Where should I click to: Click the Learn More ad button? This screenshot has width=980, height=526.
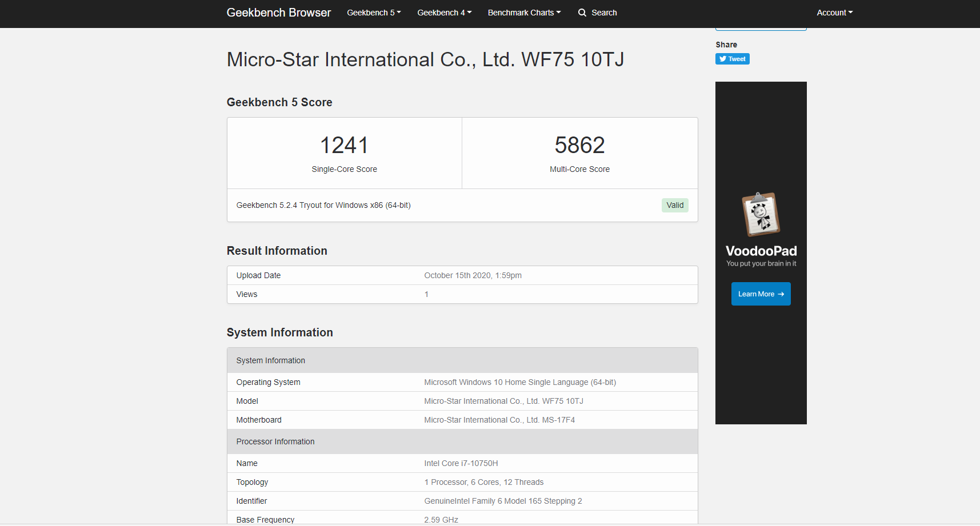(x=761, y=294)
